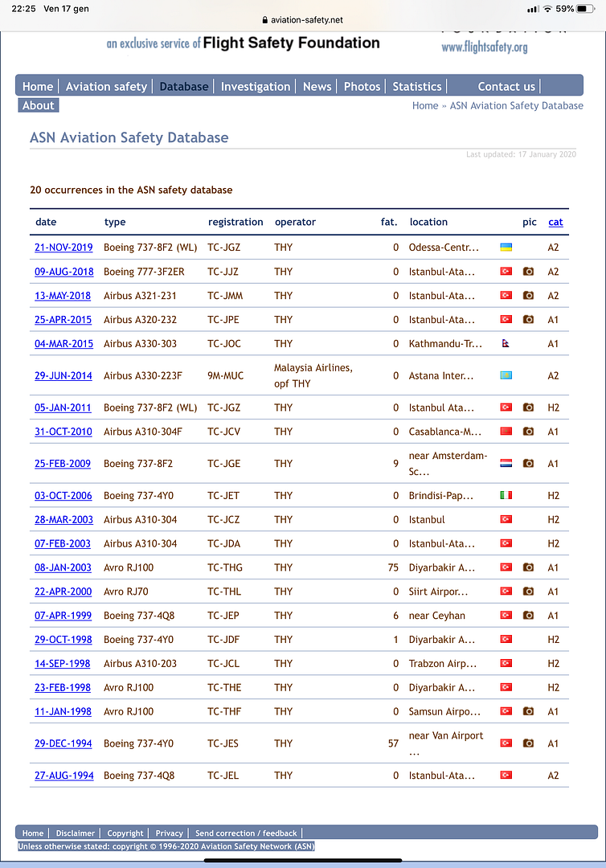This screenshot has height=868, width=606.
Task: Select the TC-JEL registration cell
Action: coord(223,775)
